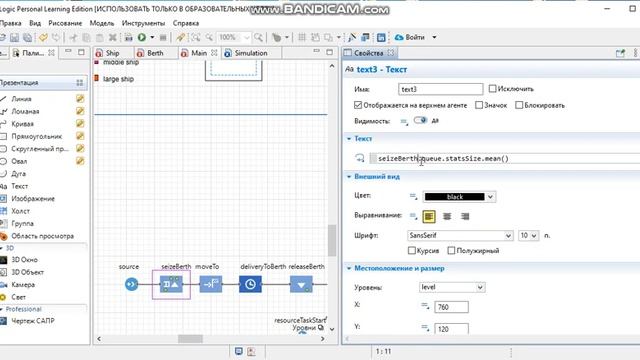Image resolution: width=640 pixels, height=360 pixels.
Task: Click the blue square toolbar icon
Action: pyautogui.click(x=381, y=38)
